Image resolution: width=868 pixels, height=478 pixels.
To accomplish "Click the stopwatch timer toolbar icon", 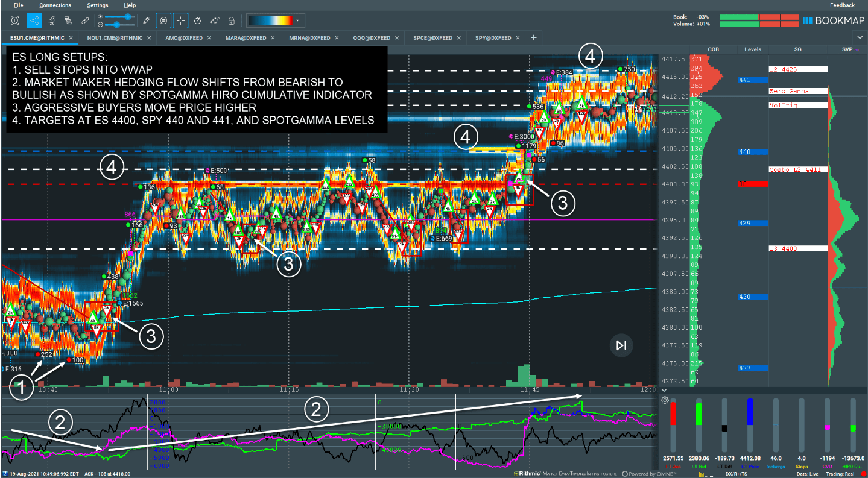I will tap(197, 20).
